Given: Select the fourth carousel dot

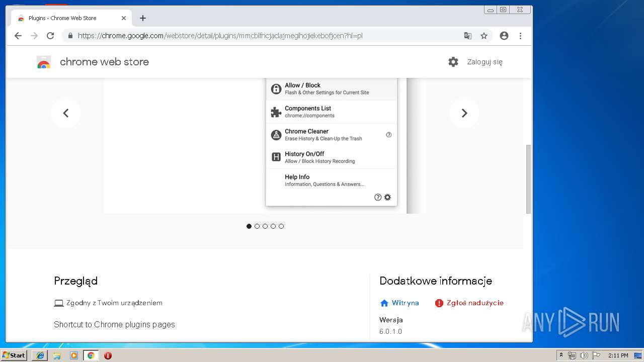Looking at the screenshot, I should [273, 226].
